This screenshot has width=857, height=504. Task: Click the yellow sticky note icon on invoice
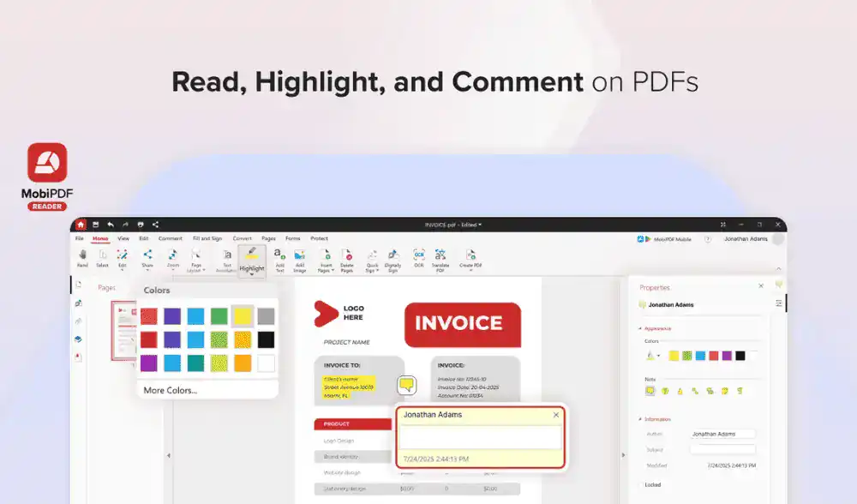pos(407,385)
